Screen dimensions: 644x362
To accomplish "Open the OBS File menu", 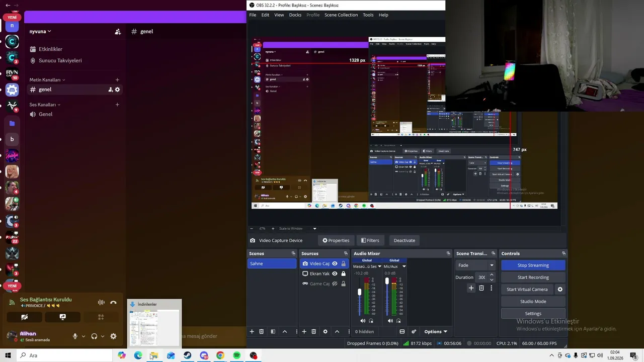I will (253, 15).
